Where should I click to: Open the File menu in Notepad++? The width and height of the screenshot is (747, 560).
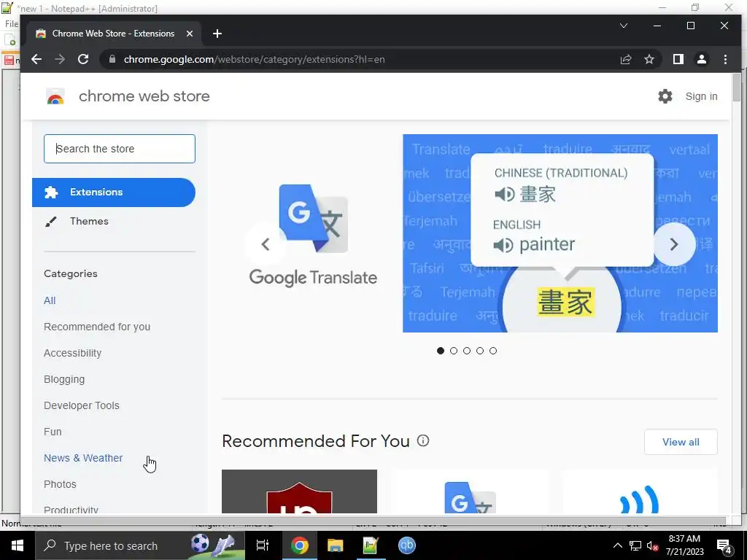(x=12, y=24)
